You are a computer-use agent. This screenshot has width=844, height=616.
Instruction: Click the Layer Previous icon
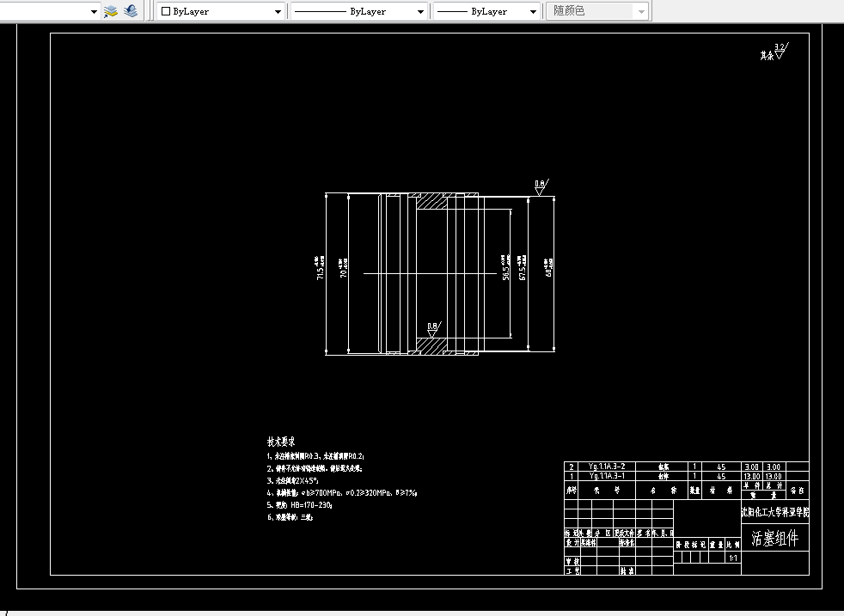(131, 11)
